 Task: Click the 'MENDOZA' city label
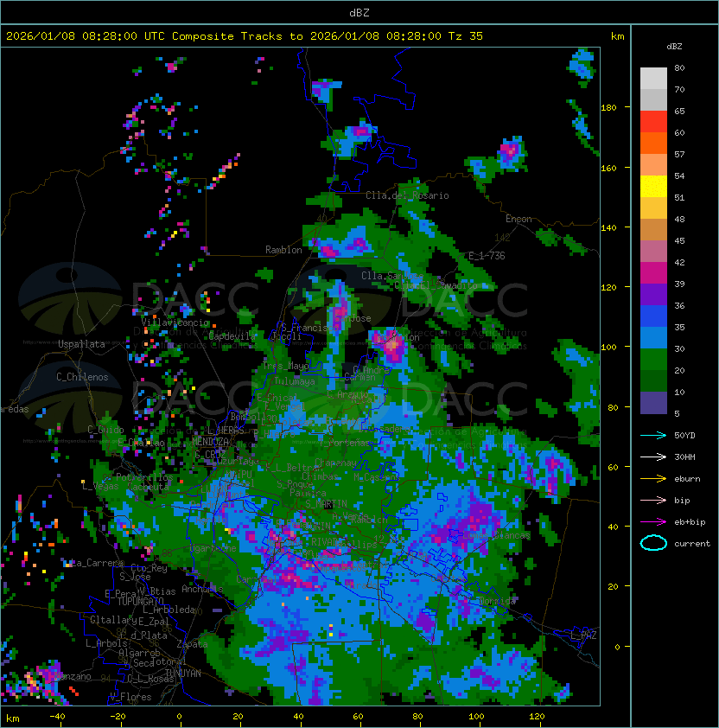coord(210,442)
